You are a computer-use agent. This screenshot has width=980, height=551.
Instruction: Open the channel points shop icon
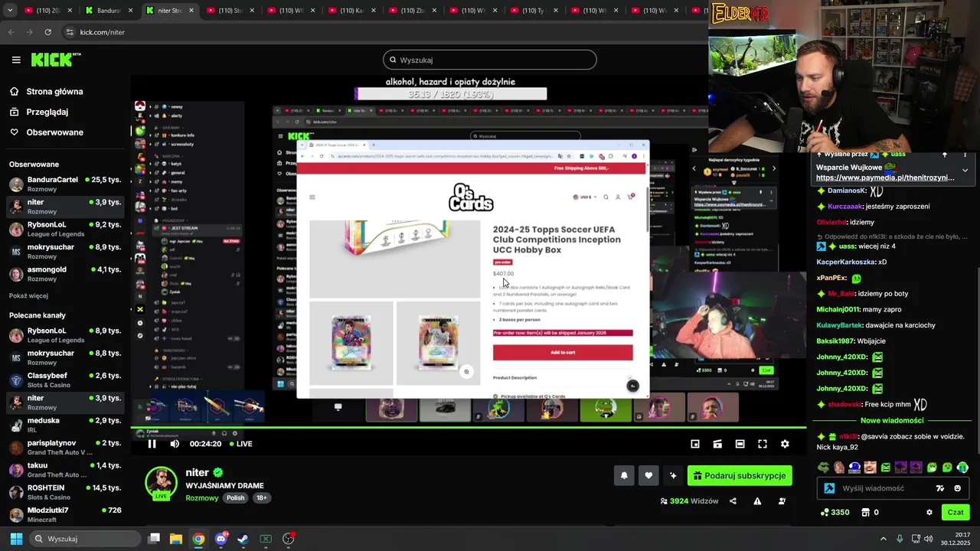(x=865, y=512)
